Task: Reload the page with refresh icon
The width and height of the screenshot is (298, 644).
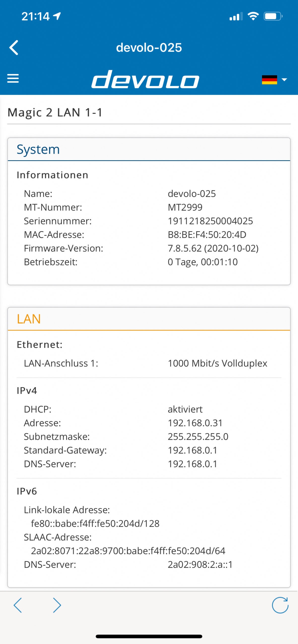Action: pyautogui.click(x=280, y=605)
